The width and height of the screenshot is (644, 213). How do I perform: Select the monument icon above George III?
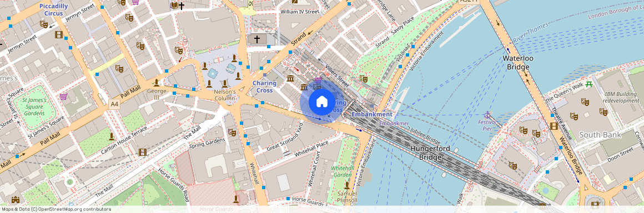coord(157,83)
